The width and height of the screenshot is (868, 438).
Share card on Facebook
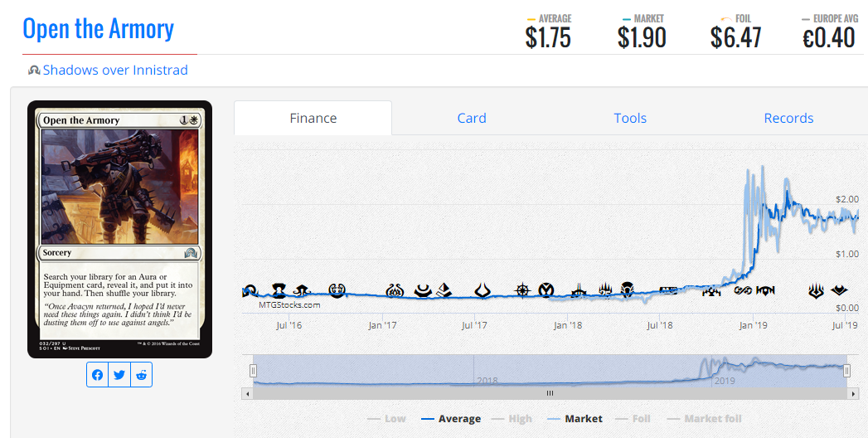(x=98, y=375)
